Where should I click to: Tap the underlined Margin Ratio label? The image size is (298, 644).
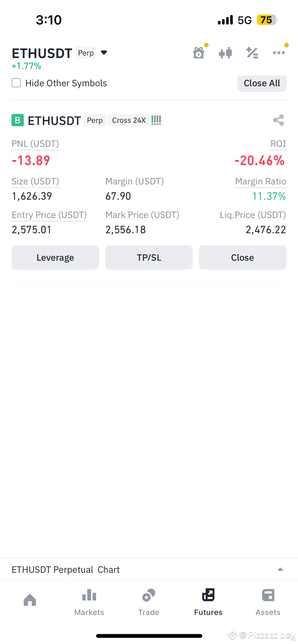[261, 181]
